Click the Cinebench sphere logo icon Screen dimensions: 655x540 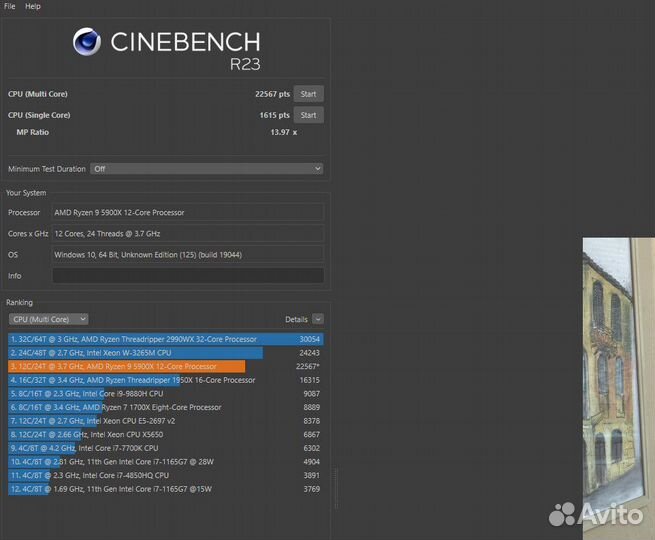[87, 42]
